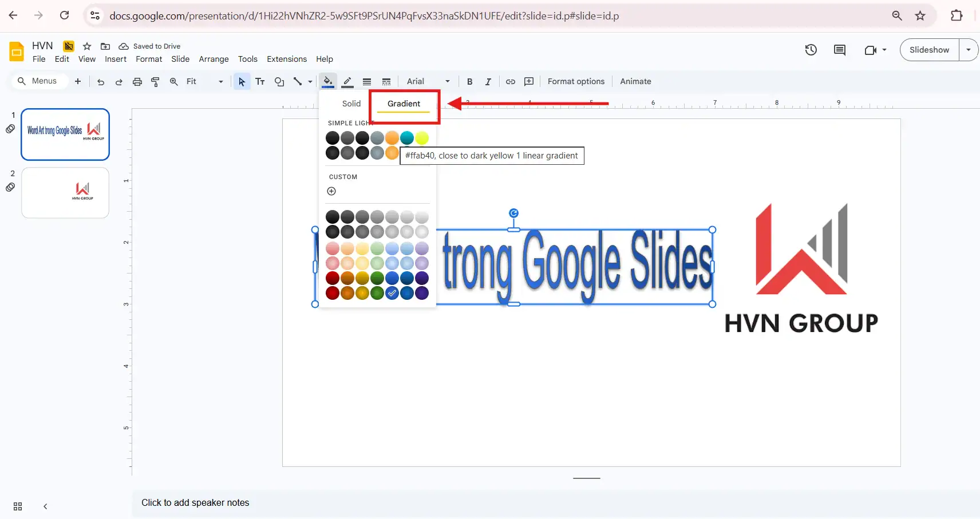
Task: Add a custom gradient with plus icon
Action: pyautogui.click(x=331, y=191)
